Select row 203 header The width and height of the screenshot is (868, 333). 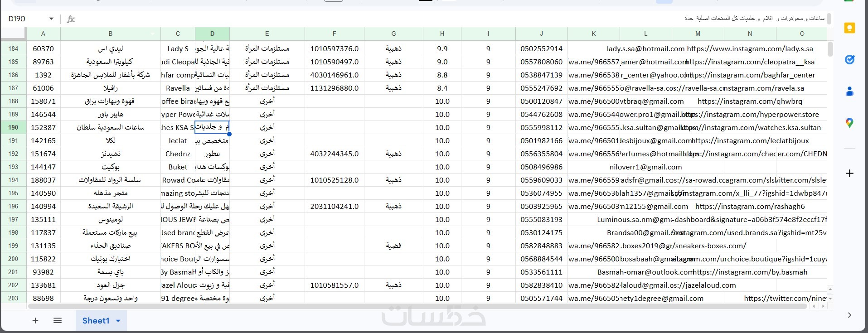click(13, 298)
